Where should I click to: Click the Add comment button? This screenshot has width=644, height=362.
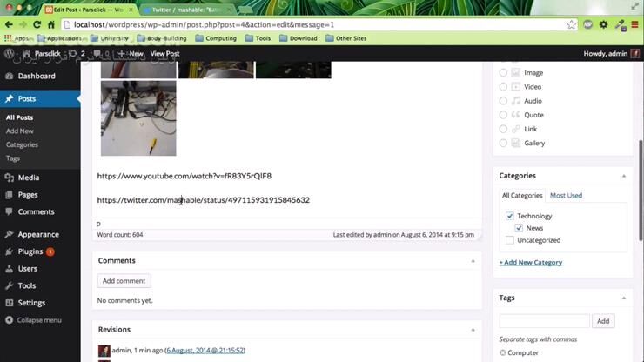(124, 281)
